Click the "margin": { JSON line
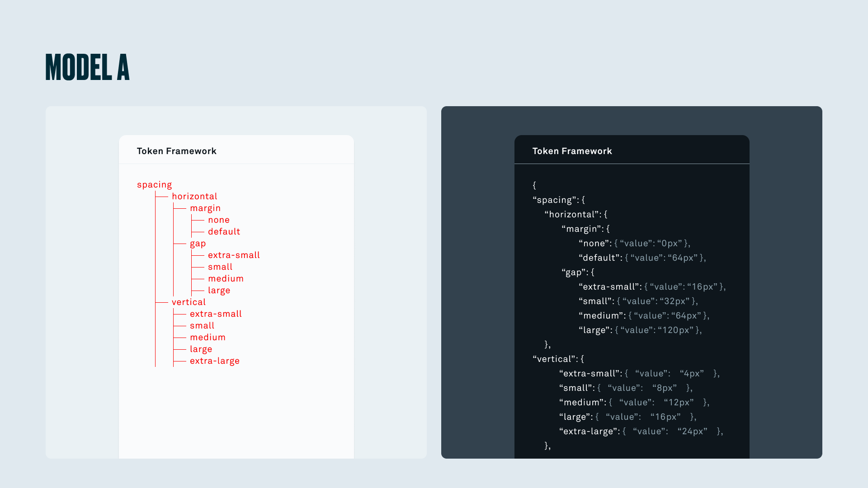Viewport: 868px width, 488px height. tap(586, 229)
